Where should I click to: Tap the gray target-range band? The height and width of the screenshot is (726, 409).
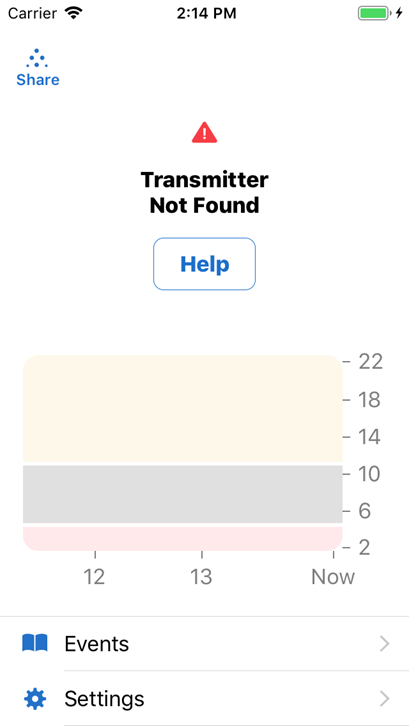click(x=182, y=494)
